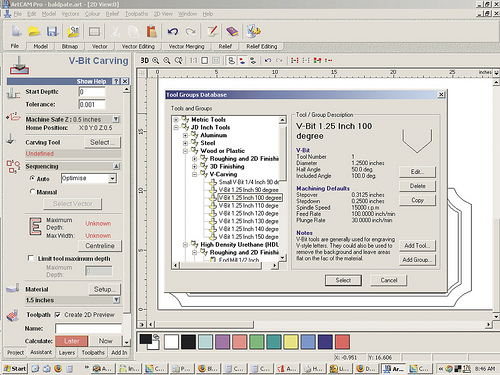
Task: Click the material block icon
Action: [13, 288]
